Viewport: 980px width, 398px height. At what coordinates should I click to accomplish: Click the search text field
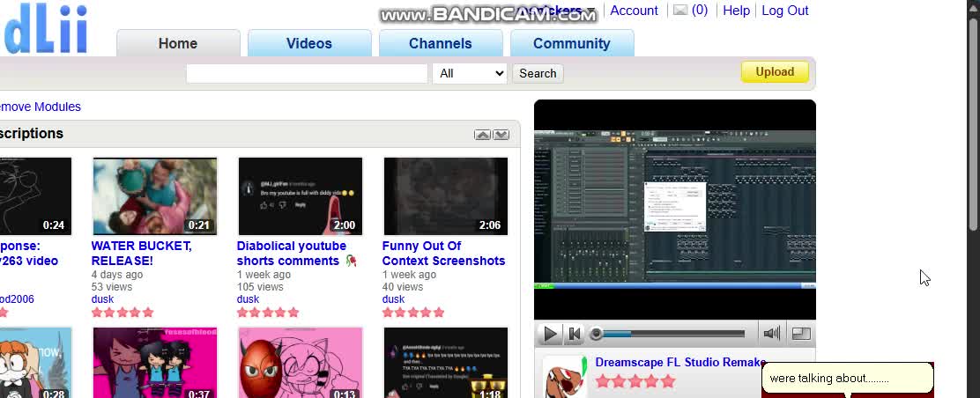click(x=307, y=73)
